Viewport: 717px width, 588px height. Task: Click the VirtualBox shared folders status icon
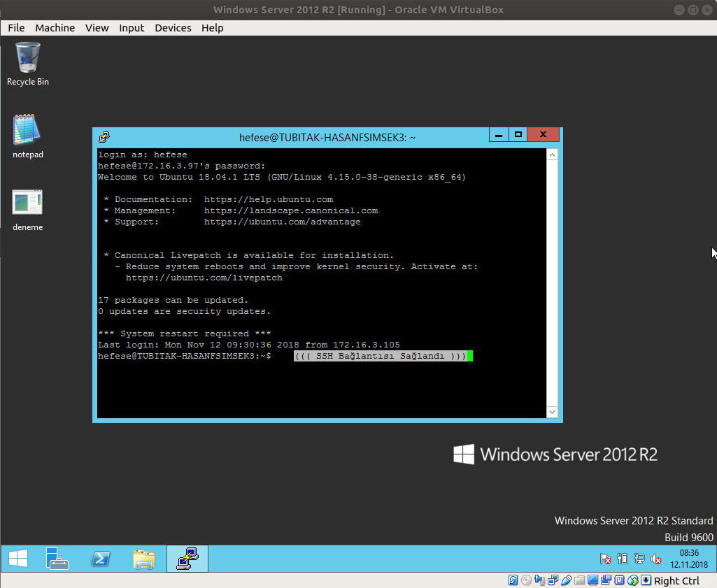pos(579,580)
